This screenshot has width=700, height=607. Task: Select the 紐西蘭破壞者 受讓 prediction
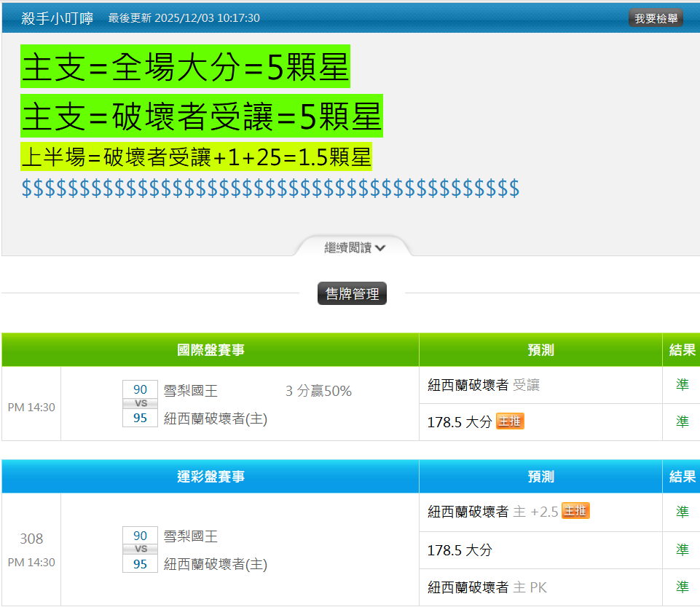(x=484, y=385)
